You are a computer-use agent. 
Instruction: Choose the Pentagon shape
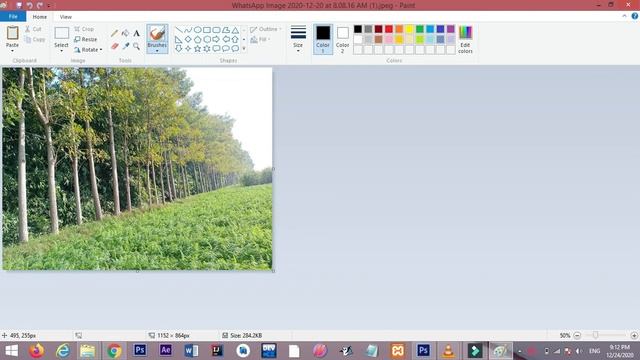(198, 39)
